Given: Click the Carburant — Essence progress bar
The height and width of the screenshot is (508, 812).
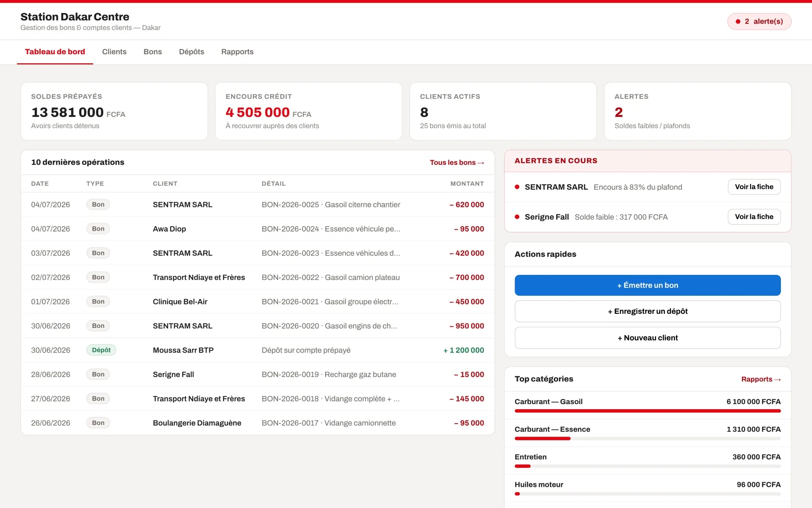Looking at the screenshot, I should click(x=647, y=438).
